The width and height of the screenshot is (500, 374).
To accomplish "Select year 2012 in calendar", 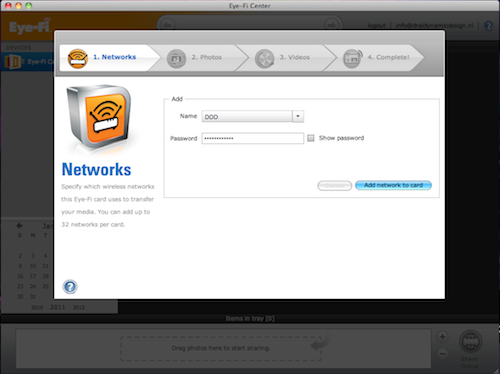I will click(79, 307).
